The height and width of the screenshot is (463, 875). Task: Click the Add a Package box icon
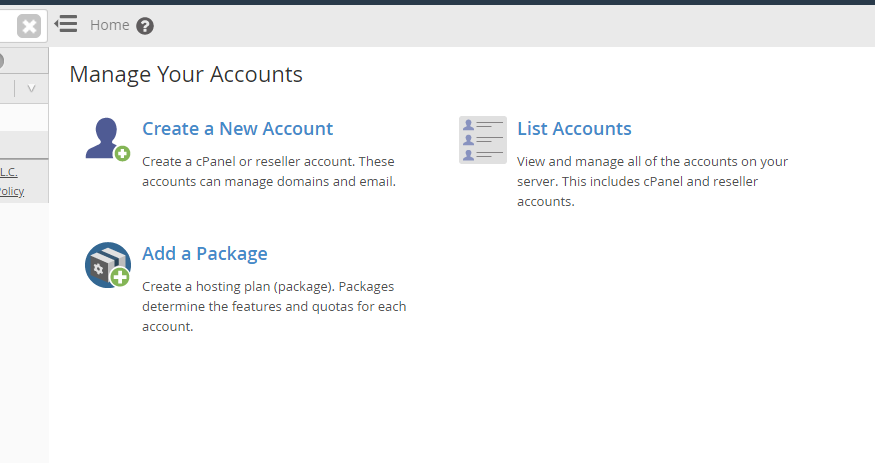click(x=106, y=265)
